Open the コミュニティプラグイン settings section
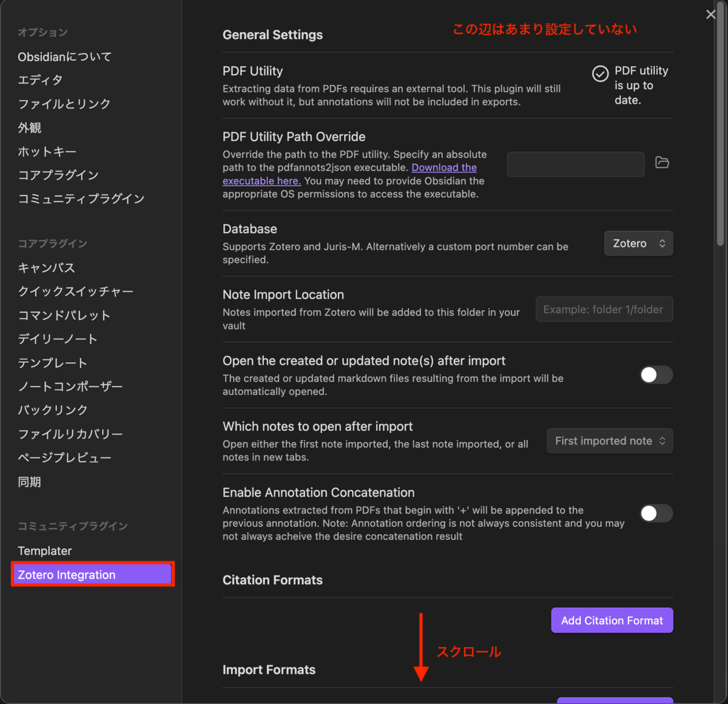728x704 pixels. [x=81, y=198]
